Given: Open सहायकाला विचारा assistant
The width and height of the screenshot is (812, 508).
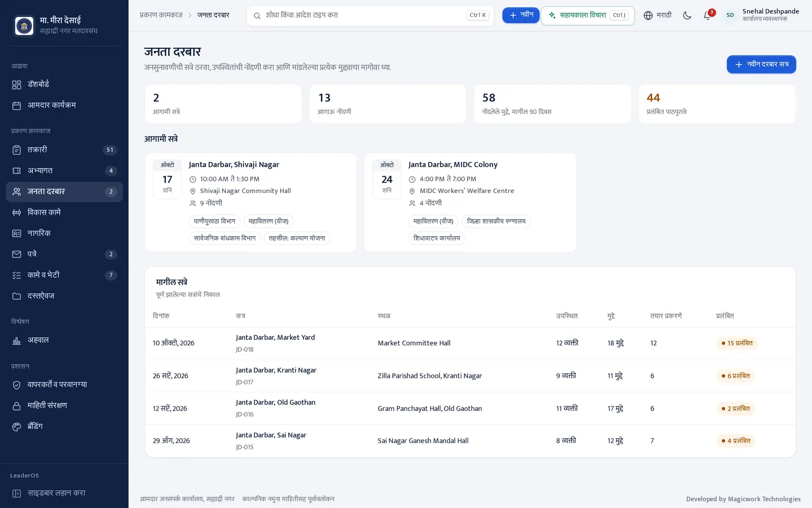Looking at the screenshot, I should tap(588, 15).
